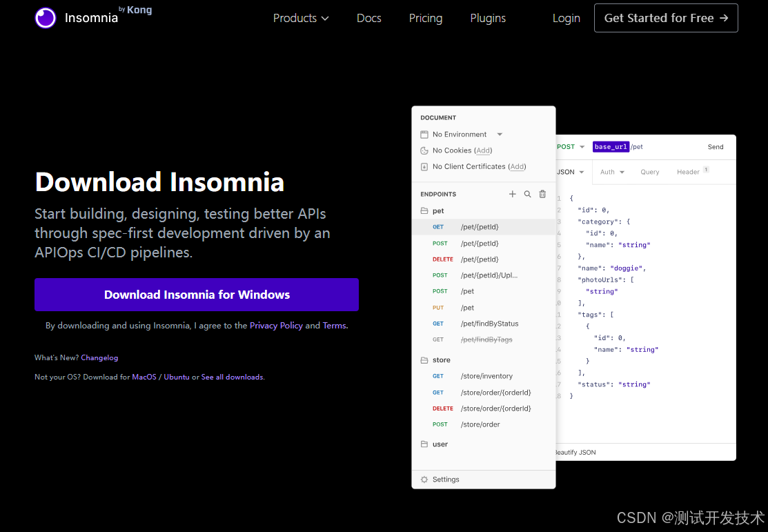Screen dimensions: 768x532
Task: Click See all downloads link
Action: (232, 377)
